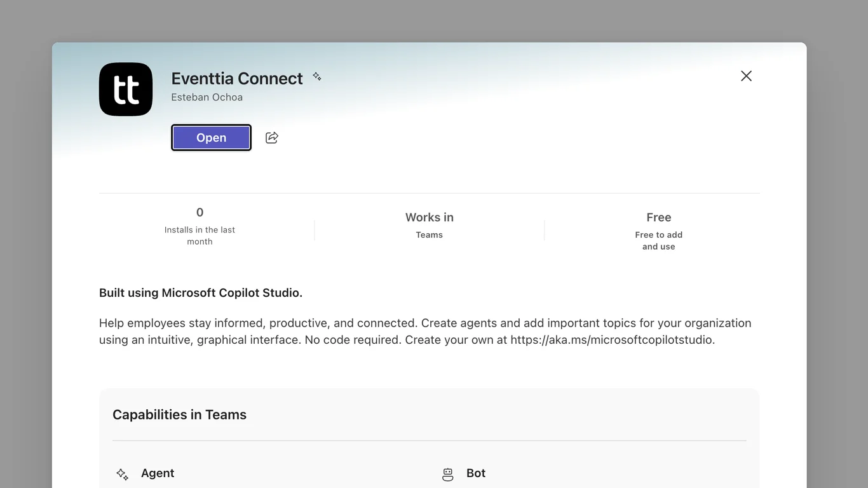Click the sparkle icon beside Eventtia Connect
Image resolution: width=868 pixels, height=488 pixels.
[x=316, y=77]
